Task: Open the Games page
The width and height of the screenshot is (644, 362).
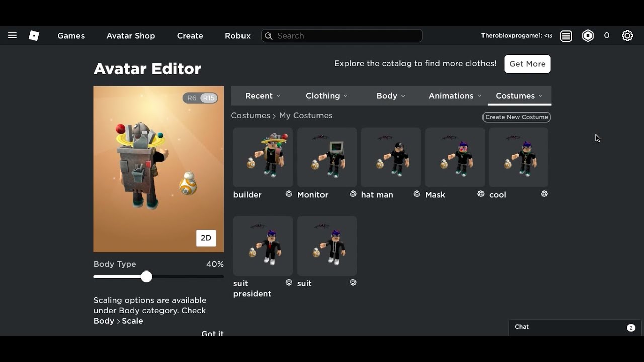Action: [x=71, y=36]
